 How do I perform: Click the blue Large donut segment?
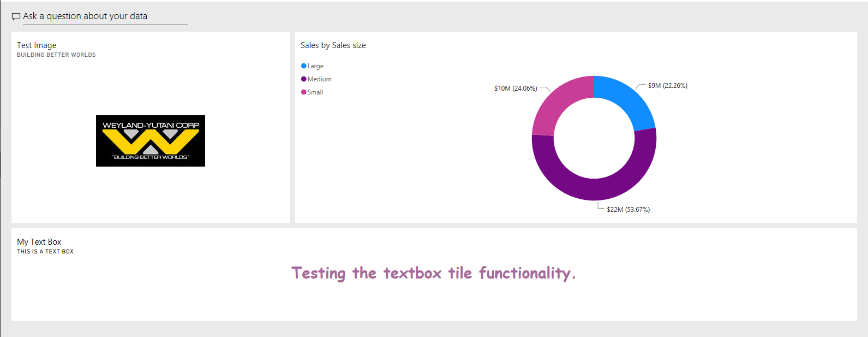(x=625, y=99)
